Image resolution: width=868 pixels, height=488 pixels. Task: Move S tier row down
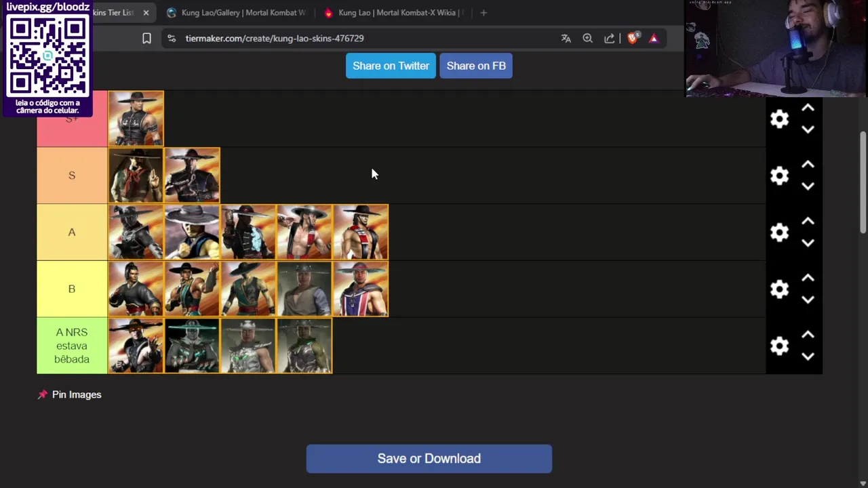coord(808,186)
